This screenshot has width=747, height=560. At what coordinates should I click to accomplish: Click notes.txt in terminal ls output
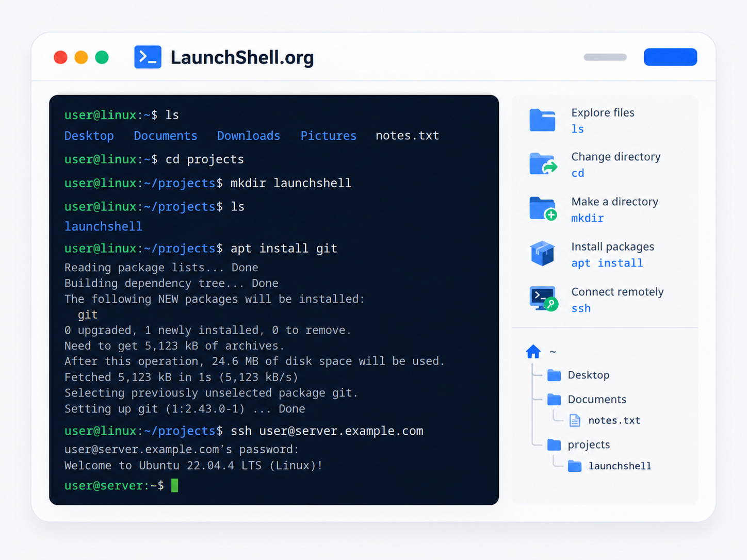407,136
